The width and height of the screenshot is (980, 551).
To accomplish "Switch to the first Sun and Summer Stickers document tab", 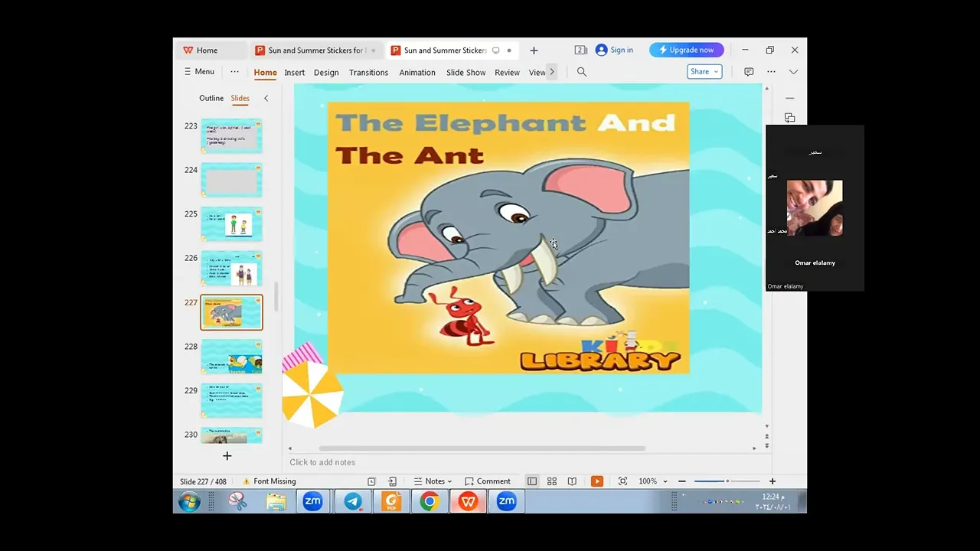I will tap(316, 51).
